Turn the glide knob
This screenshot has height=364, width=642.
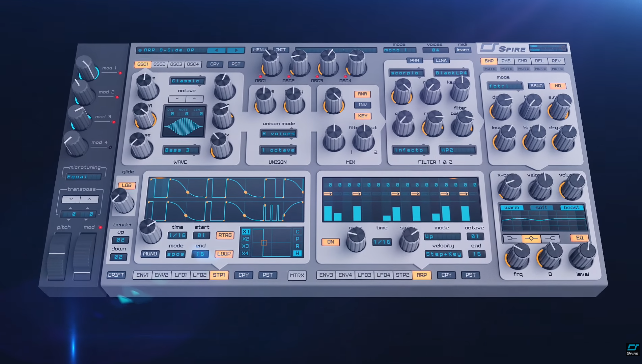pos(123,201)
